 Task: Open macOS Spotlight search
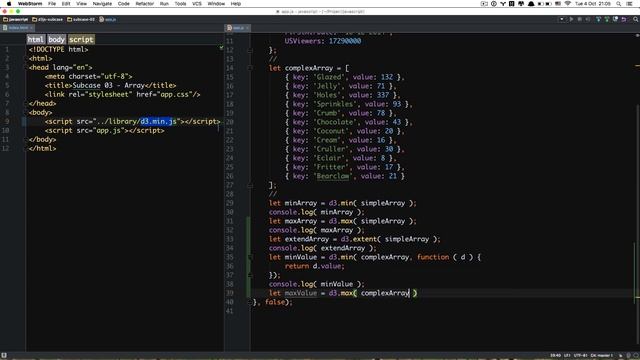coord(619,4)
